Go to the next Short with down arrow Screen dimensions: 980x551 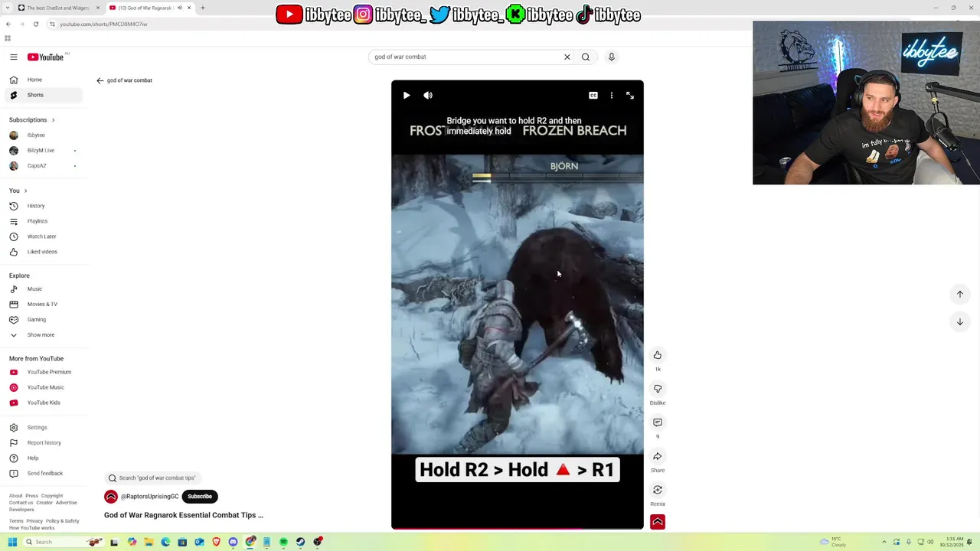(959, 321)
